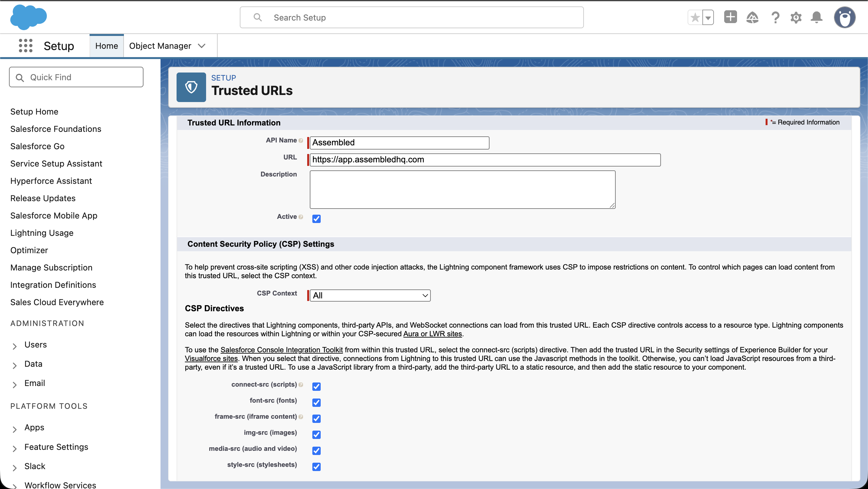Expand the Feature Settings section
Viewport: 868px width, 489px height.
pyautogui.click(x=14, y=448)
